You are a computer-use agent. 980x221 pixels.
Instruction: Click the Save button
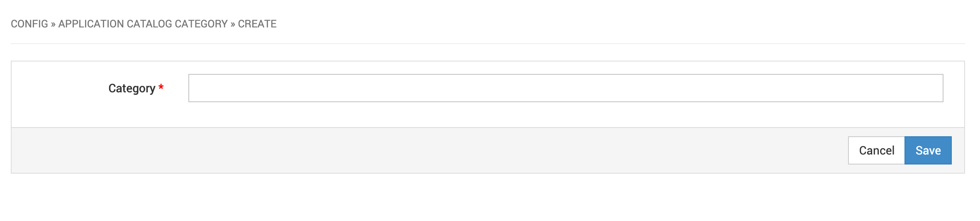coord(928,150)
